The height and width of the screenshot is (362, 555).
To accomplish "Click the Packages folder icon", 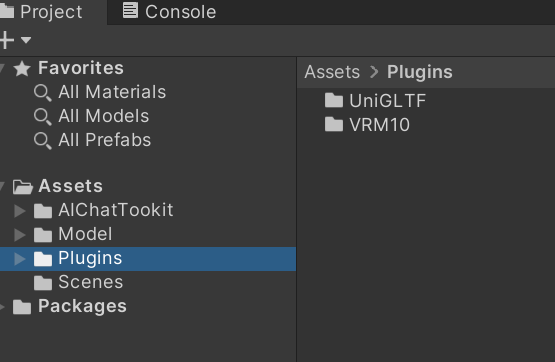I will pyautogui.click(x=22, y=306).
